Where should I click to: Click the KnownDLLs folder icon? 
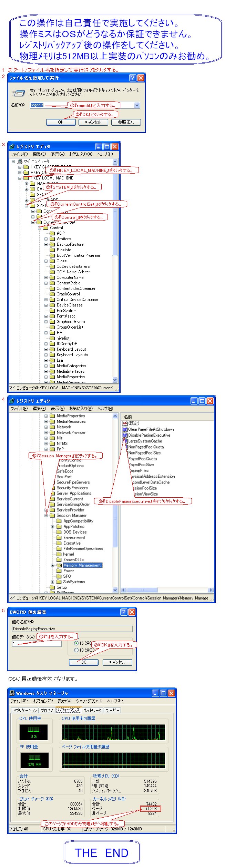point(59,560)
